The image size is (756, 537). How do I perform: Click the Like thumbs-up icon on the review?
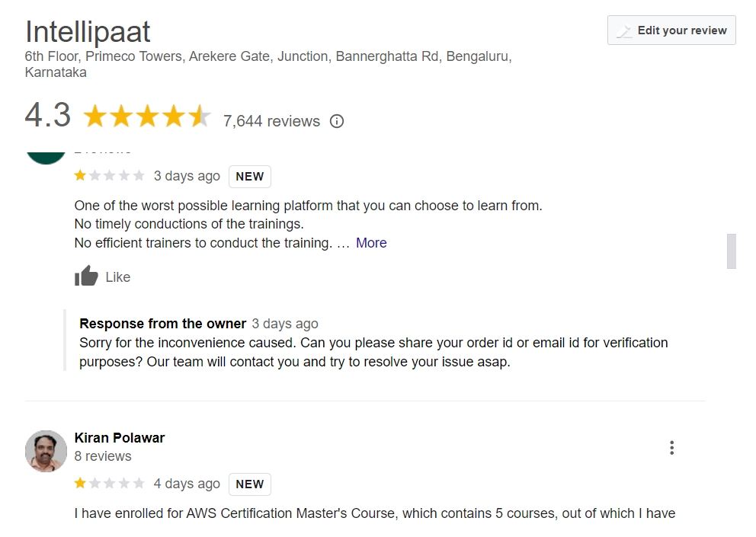tap(87, 276)
